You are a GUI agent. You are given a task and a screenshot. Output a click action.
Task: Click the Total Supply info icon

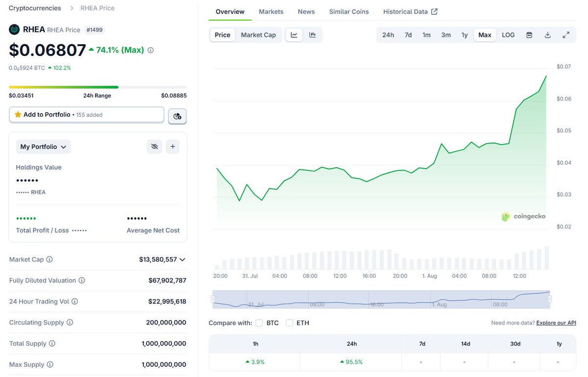pyautogui.click(x=52, y=344)
